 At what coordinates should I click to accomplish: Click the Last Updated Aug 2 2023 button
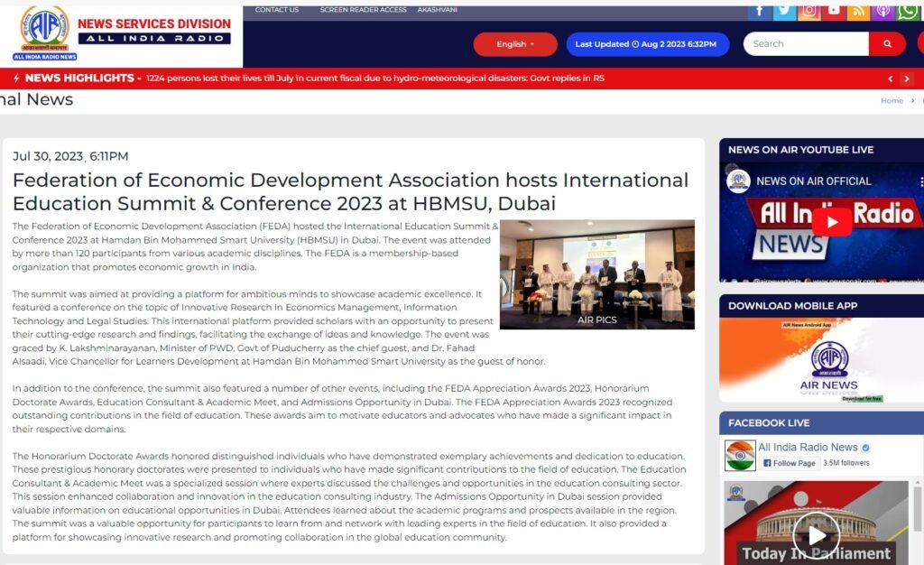pos(647,44)
